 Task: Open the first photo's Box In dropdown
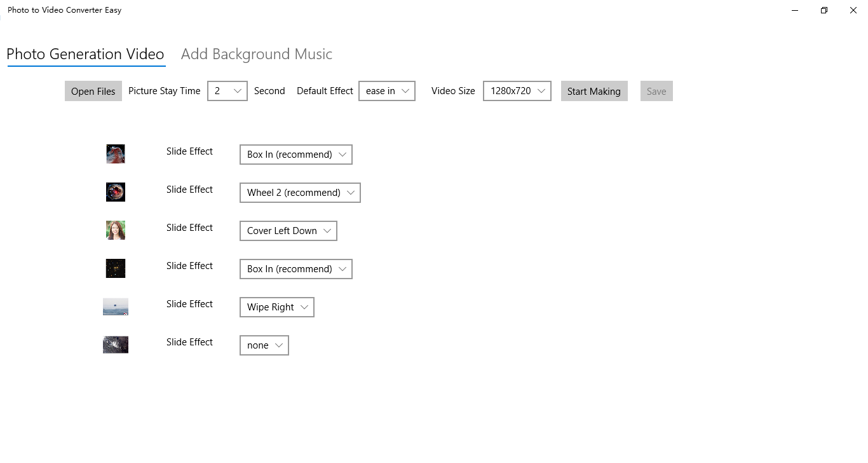tap(296, 155)
